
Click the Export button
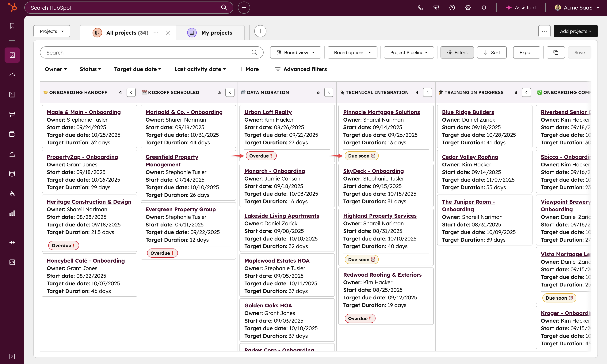[x=526, y=52]
